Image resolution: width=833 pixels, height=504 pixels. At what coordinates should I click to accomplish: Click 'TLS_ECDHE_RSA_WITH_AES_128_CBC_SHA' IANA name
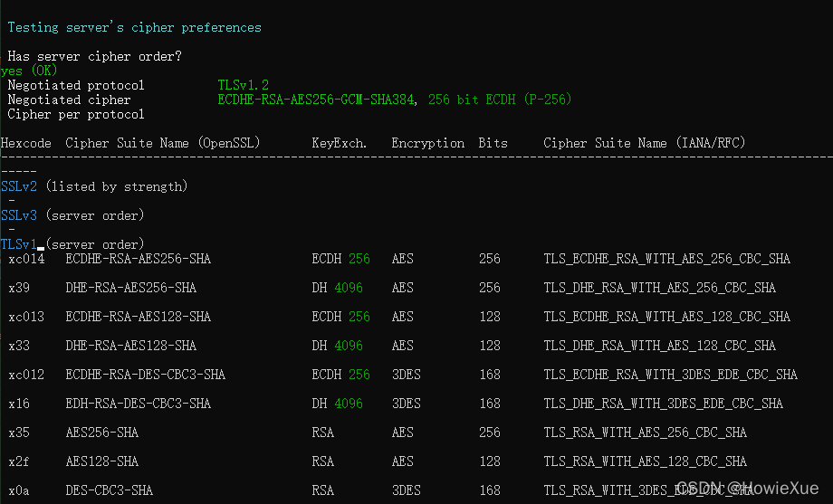666,317
